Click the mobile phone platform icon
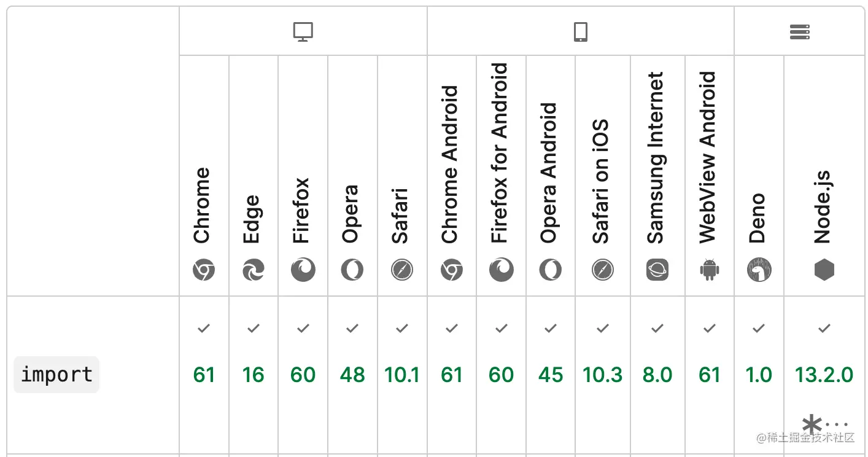 [581, 32]
